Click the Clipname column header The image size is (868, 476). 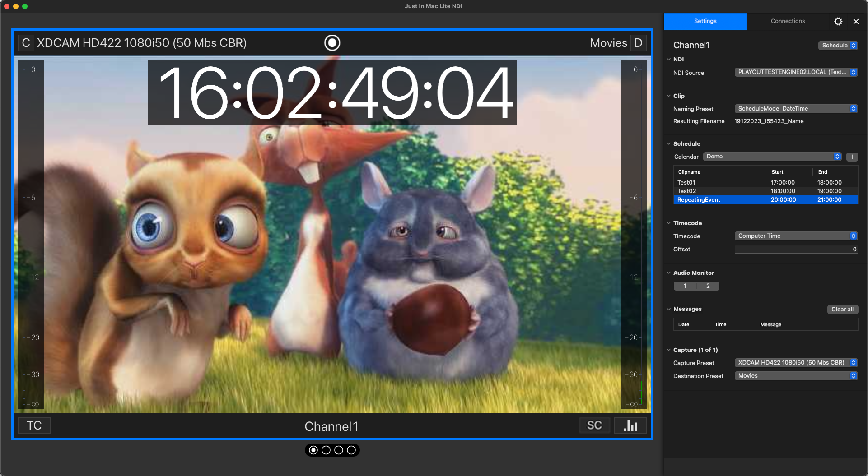click(x=719, y=172)
